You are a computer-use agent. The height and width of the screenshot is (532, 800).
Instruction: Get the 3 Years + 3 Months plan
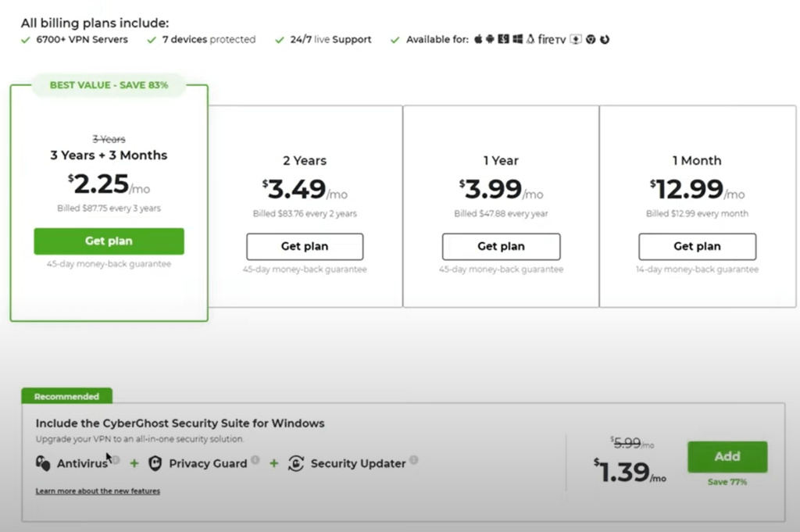click(109, 241)
